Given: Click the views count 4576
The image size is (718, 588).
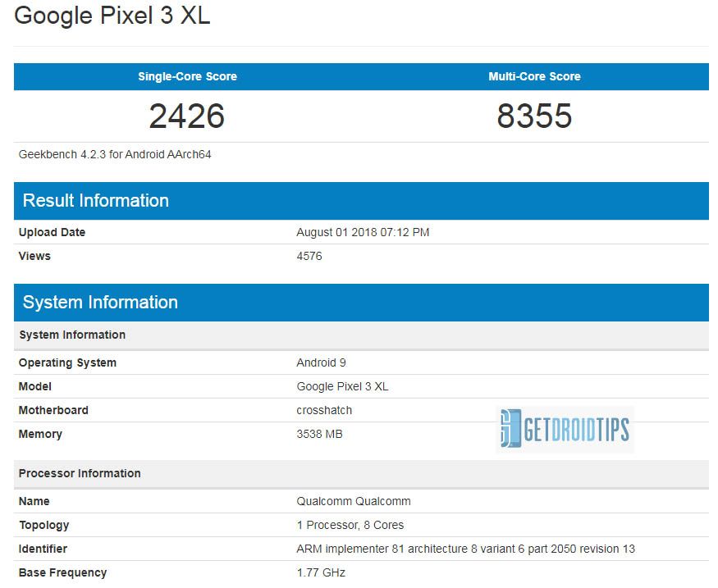Looking at the screenshot, I should (309, 256).
